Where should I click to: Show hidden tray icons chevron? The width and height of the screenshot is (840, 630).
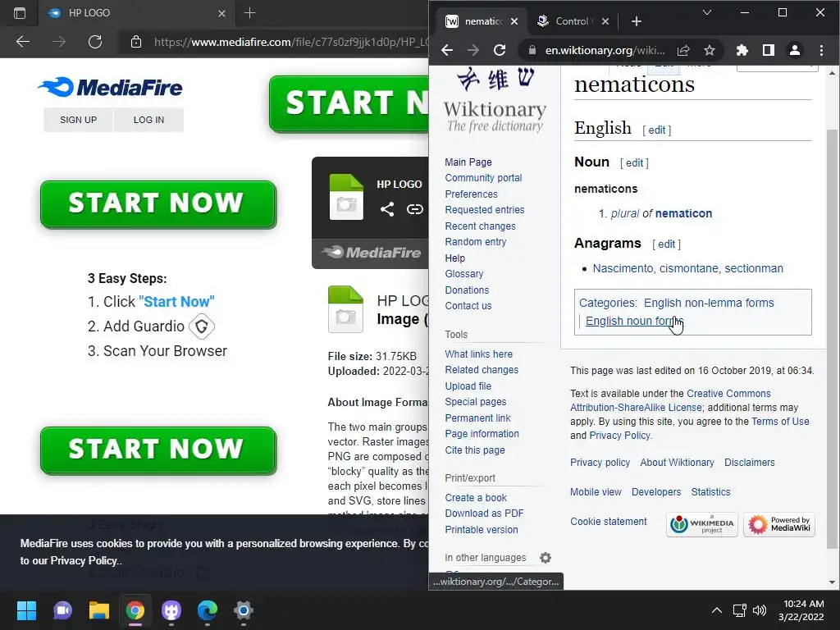(x=716, y=610)
